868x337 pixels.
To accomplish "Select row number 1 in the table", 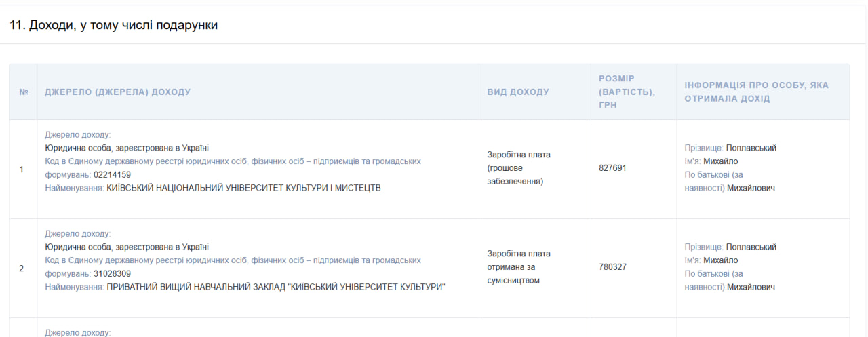I will [x=21, y=169].
